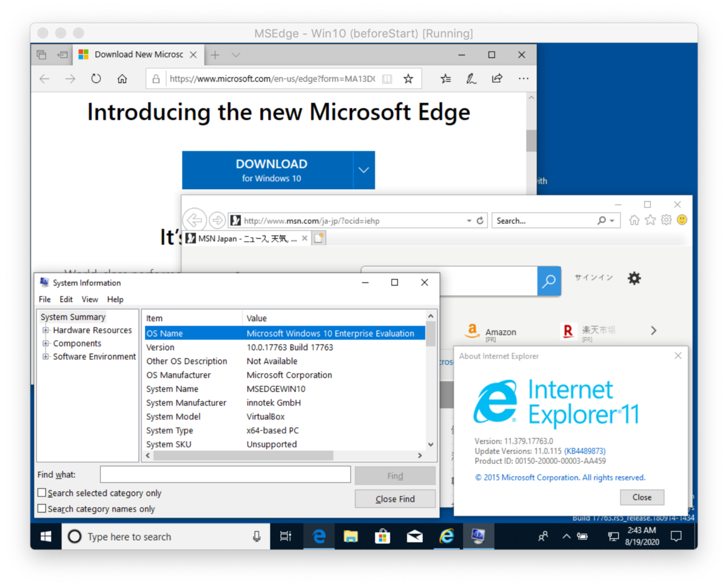Click System Information vertical scrollbar thumb
Viewport: 728px width, 587px height.
[x=431, y=334]
